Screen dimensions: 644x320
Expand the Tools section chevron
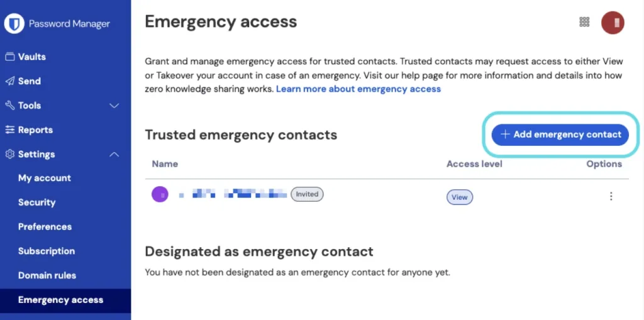(x=114, y=106)
